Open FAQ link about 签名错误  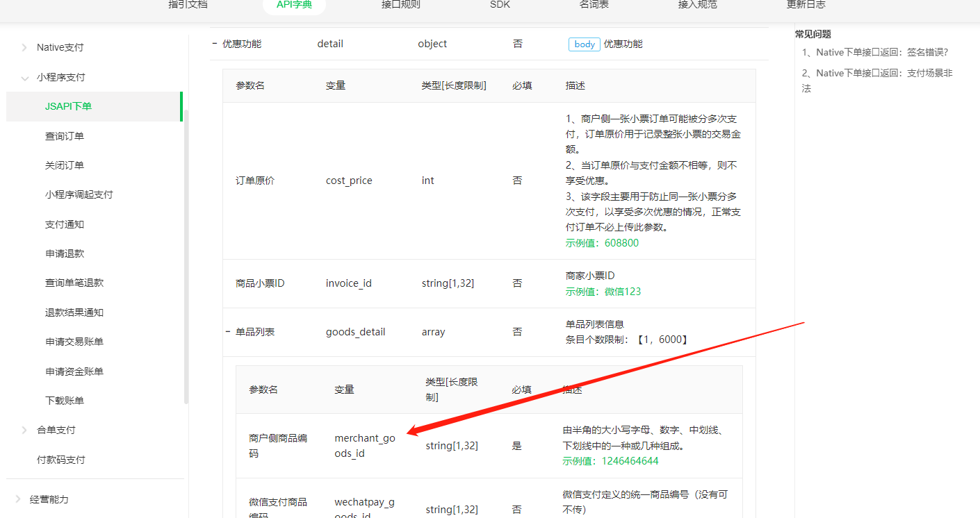click(875, 52)
